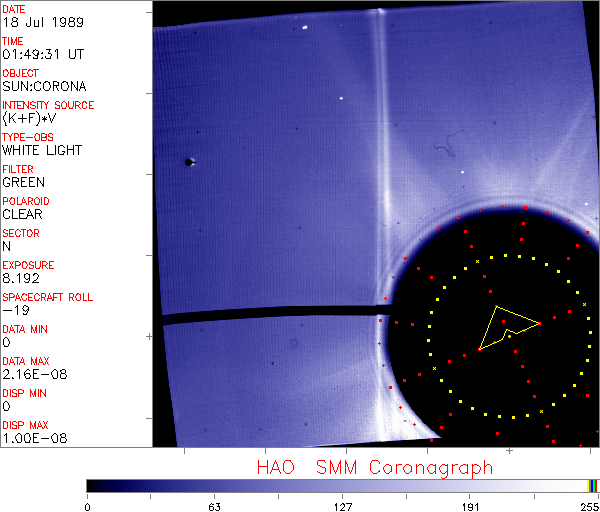This screenshot has height=512, width=600.
Task: Click the INTENSITY SOURCE label
Action: (x=48, y=105)
